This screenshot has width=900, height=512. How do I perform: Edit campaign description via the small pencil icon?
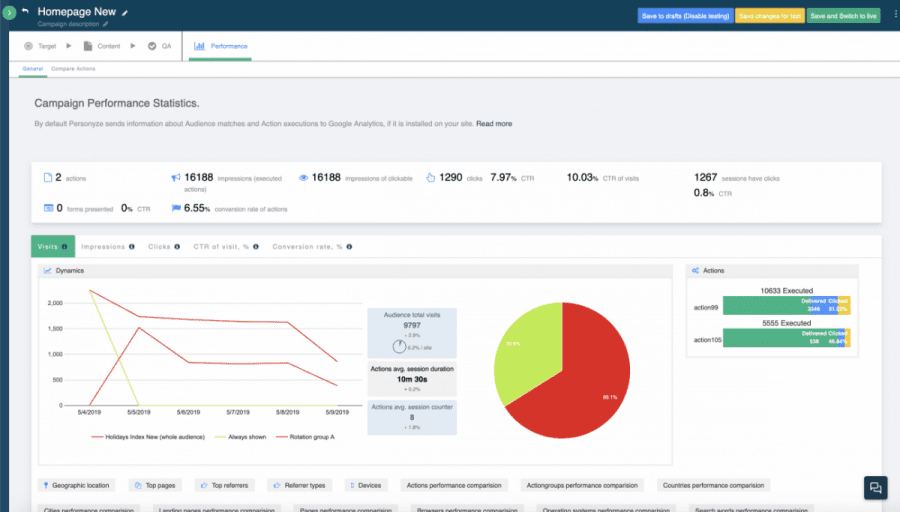point(105,23)
